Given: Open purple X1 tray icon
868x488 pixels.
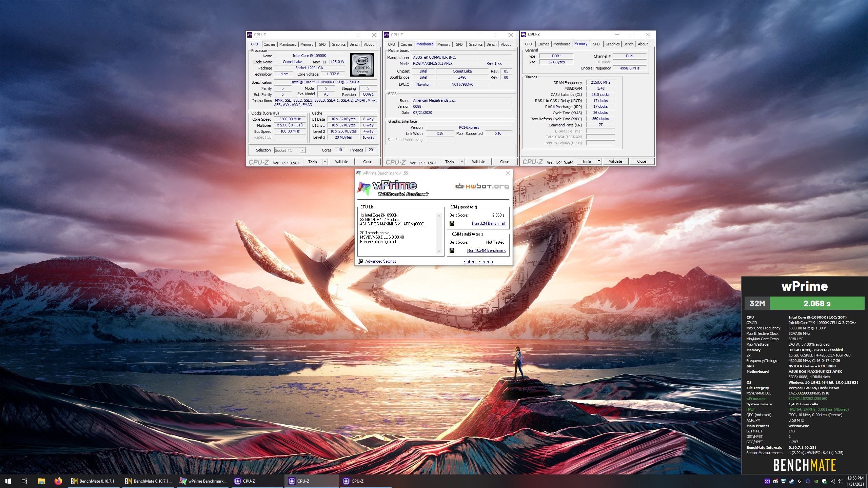Looking at the screenshot, I should 767,481.
